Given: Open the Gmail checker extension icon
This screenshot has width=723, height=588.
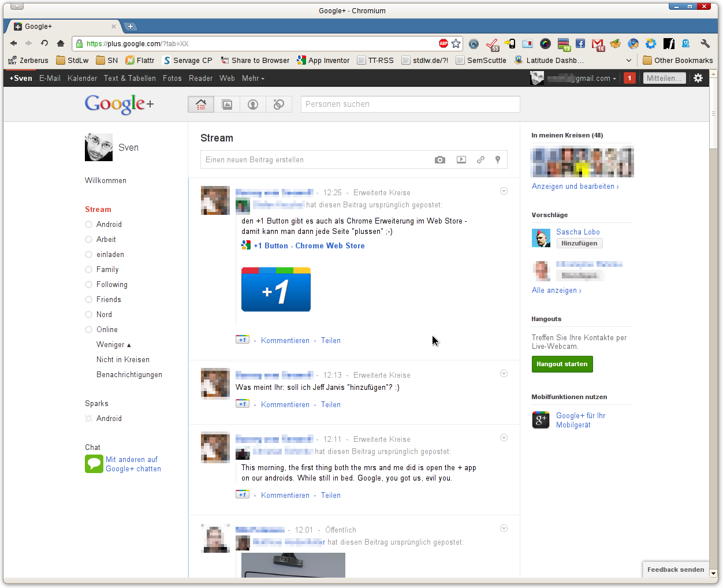Looking at the screenshot, I should (598, 44).
